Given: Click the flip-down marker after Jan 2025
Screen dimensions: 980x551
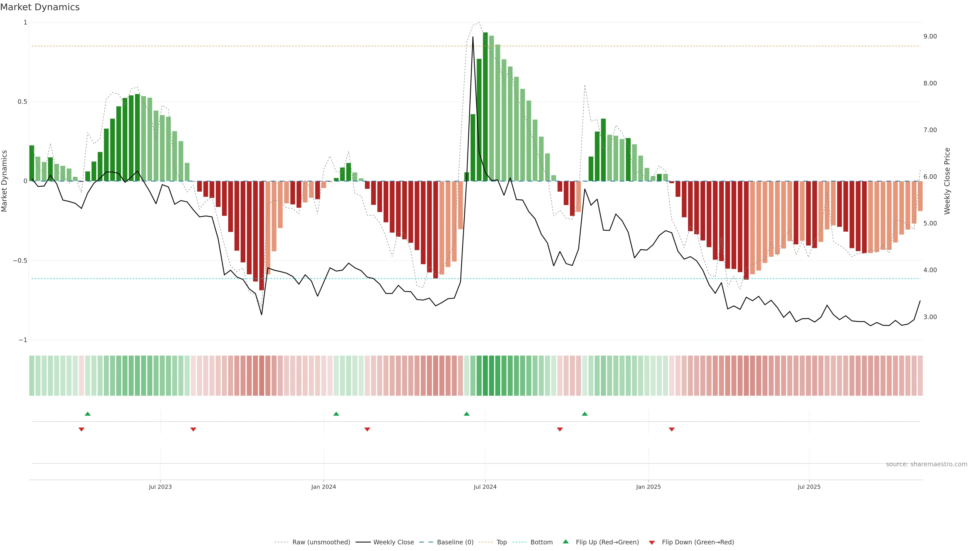Looking at the screenshot, I should 671,429.
